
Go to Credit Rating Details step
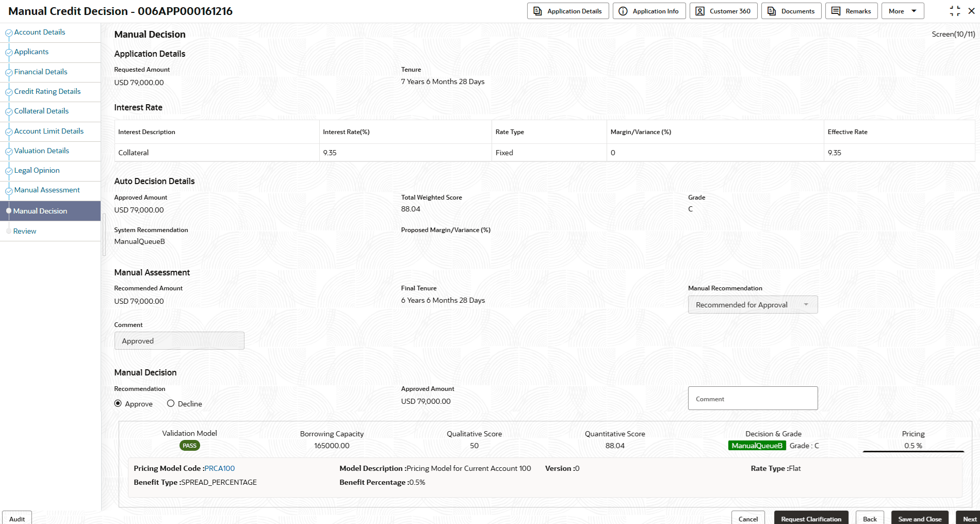[47, 91]
